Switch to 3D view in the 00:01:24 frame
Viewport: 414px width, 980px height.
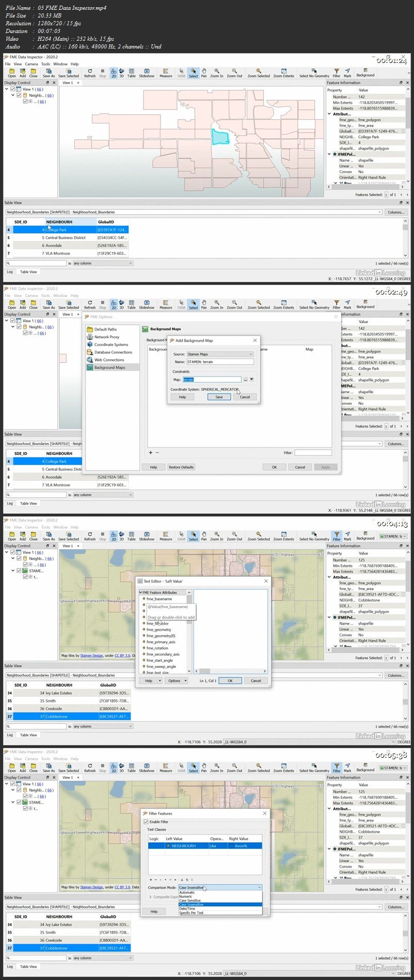coord(122,73)
